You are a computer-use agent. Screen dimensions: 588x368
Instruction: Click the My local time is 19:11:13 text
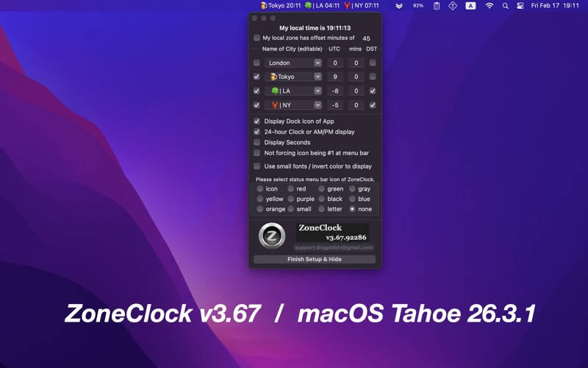(x=315, y=28)
